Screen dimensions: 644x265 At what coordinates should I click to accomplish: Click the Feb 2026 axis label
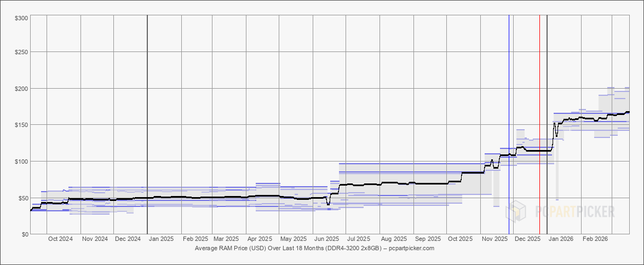(x=595, y=239)
